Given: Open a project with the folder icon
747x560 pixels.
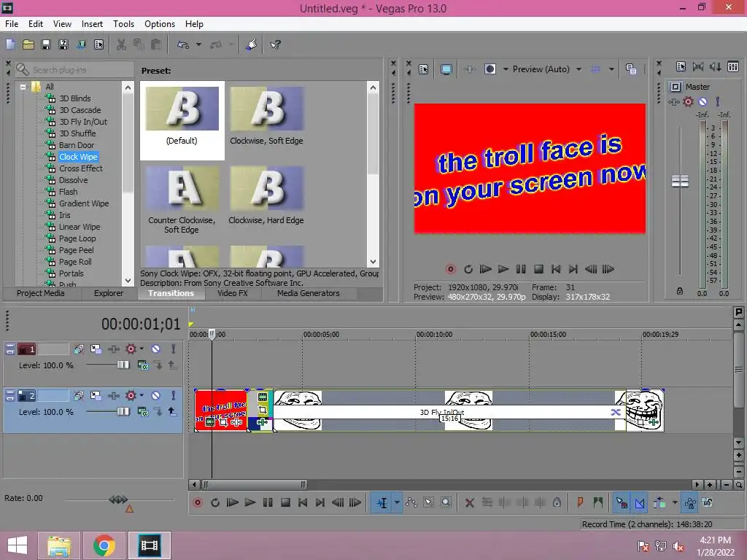Looking at the screenshot, I should pyautogui.click(x=28, y=44).
